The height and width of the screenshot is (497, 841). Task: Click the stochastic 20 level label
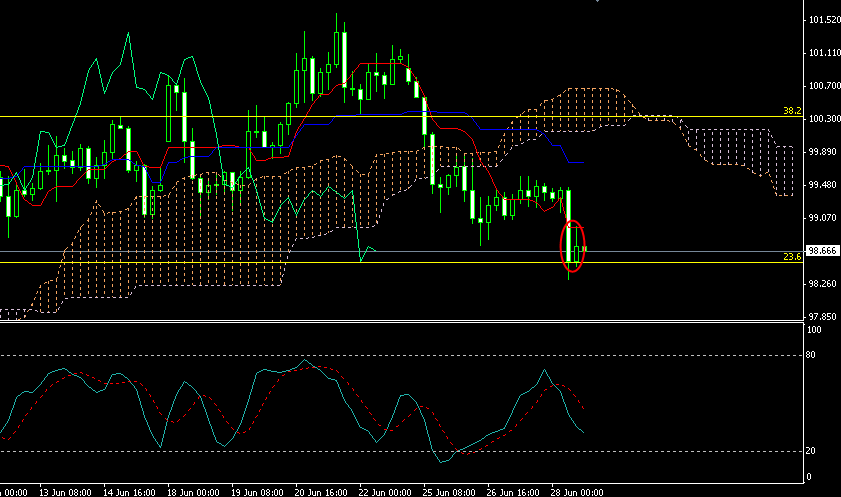coord(814,451)
